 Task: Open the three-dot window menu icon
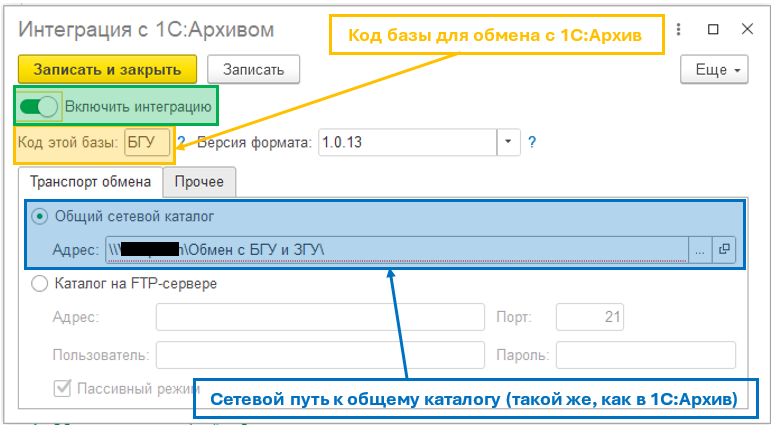click(679, 30)
